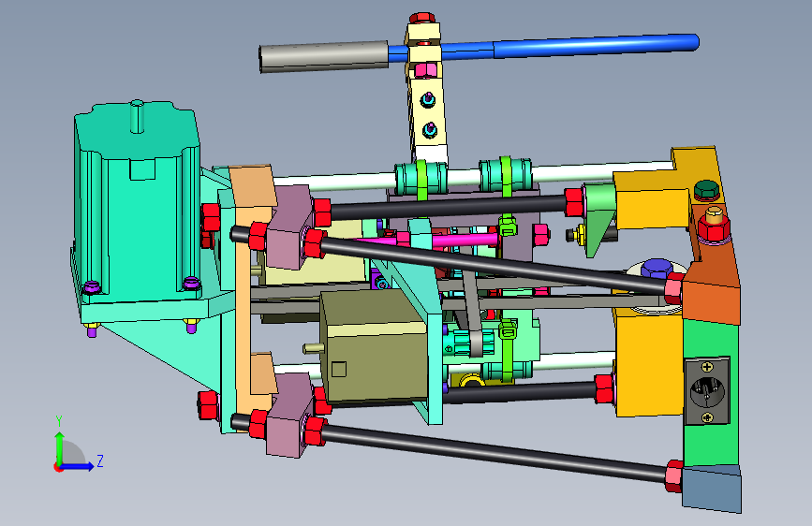
Task: Pick the lowest black tie rod
Action: click(x=495, y=454)
